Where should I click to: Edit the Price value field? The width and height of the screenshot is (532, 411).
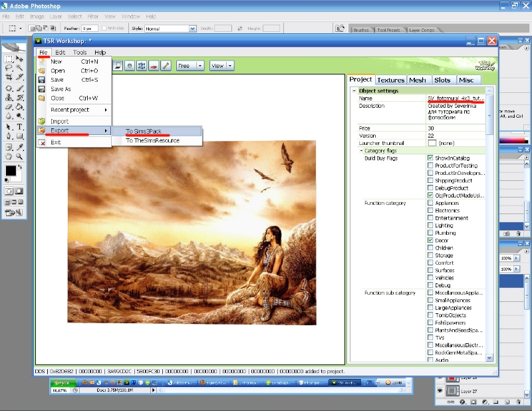456,128
